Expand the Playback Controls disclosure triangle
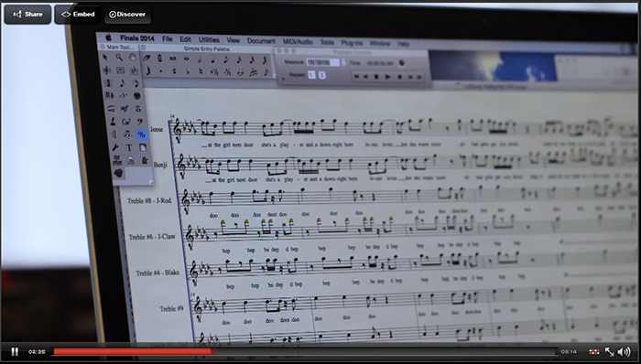 point(284,78)
